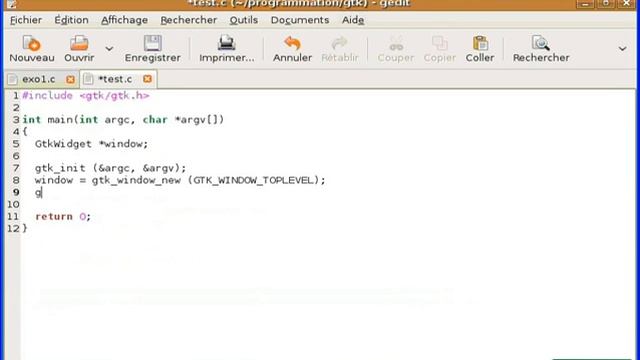This screenshot has height=360, width=640.
Task: Create a new document with Nouveau
Action: click(x=32, y=49)
